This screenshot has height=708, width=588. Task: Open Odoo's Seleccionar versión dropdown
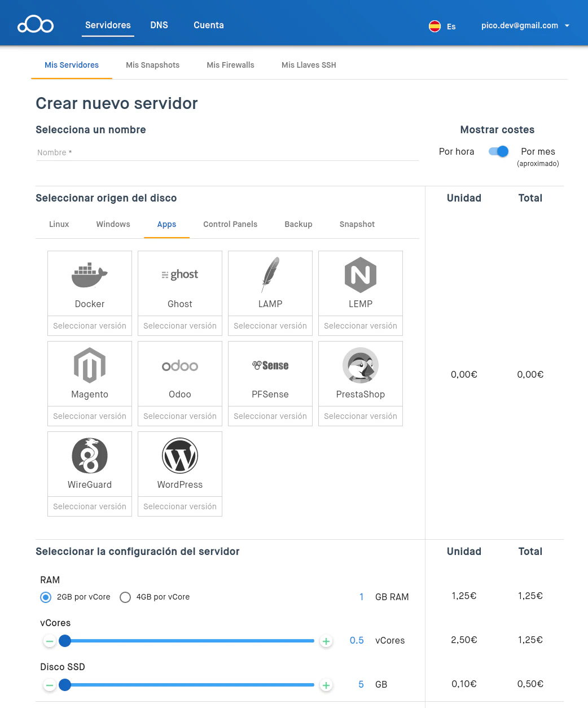coord(180,416)
